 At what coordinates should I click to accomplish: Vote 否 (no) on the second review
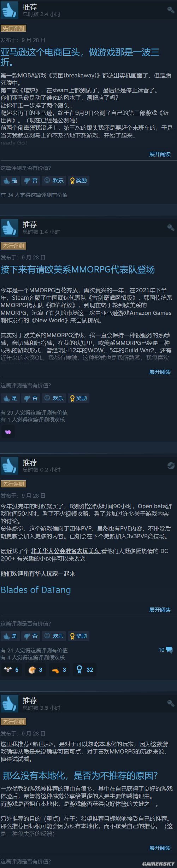(31, 398)
